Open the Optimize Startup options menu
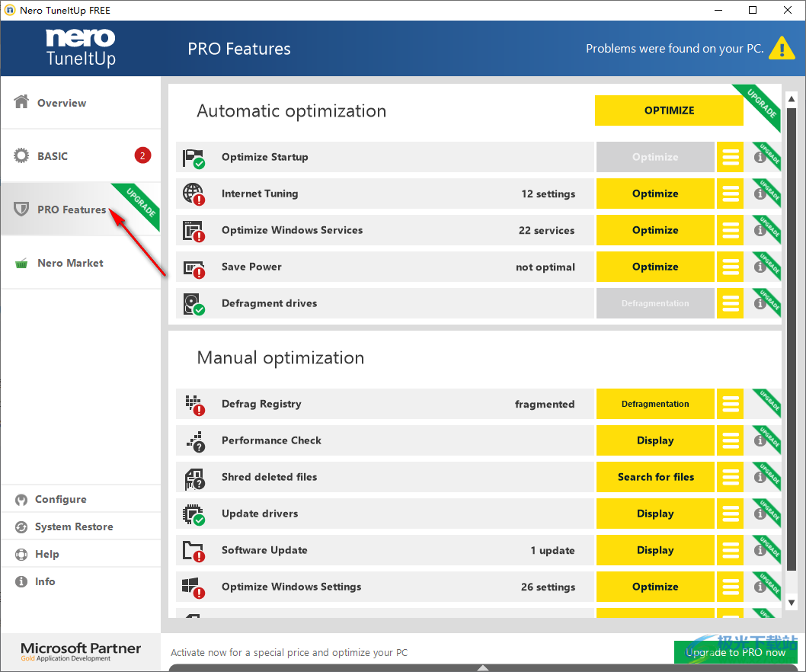Viewport: 806px width, 672px height. (x=730, y=157)
